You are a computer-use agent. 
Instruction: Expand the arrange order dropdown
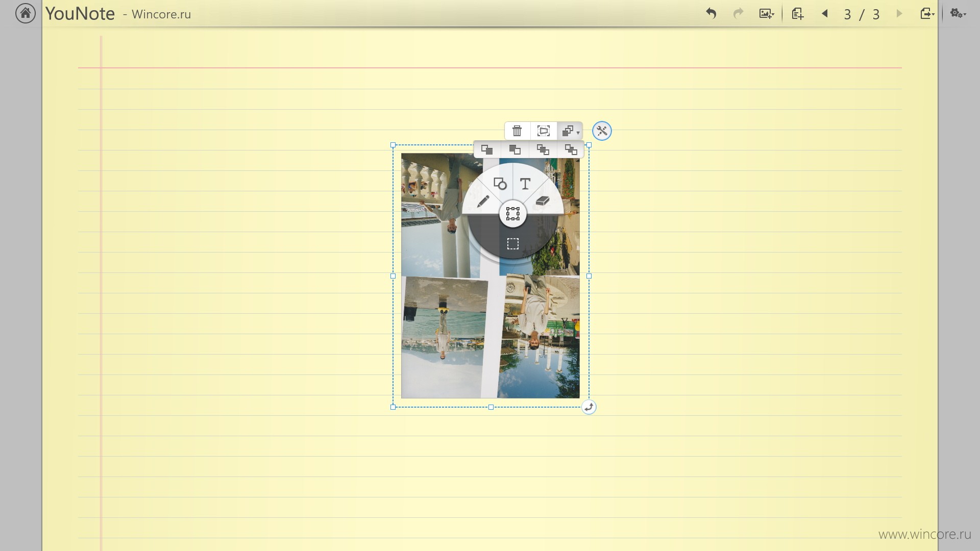click(x=570, y=131)
